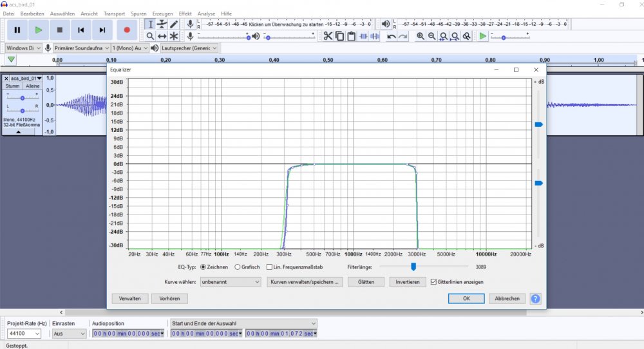
Task: Click the Stop button in transport toolbar
Action: coord(60,30)
